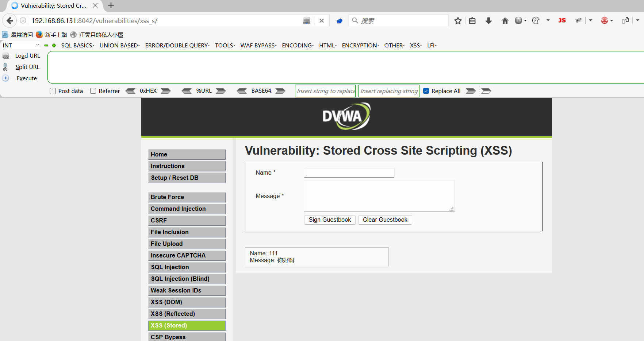644x341 pixels.
Task: Go to the browser home page icon
Action: (x=505, y=21)
